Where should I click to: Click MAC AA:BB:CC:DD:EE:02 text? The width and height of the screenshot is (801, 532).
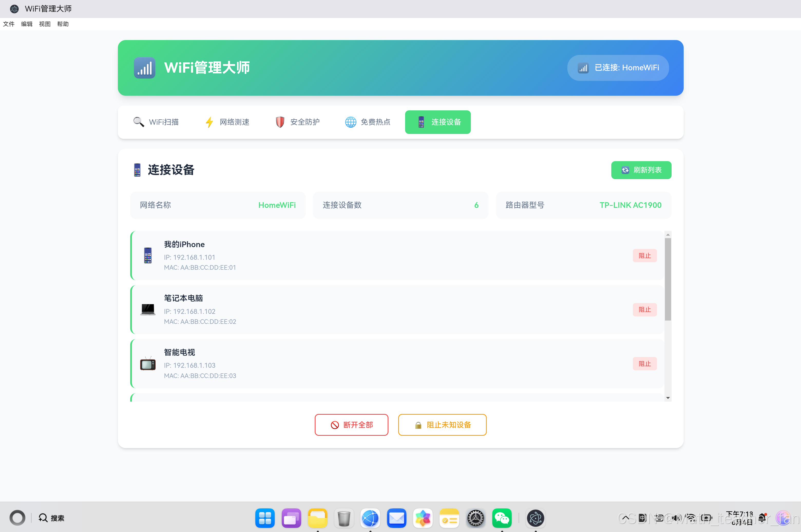click(200, 322)
